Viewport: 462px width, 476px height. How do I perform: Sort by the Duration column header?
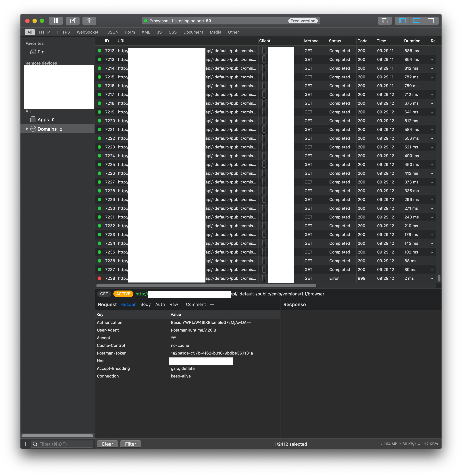point(412,41)
